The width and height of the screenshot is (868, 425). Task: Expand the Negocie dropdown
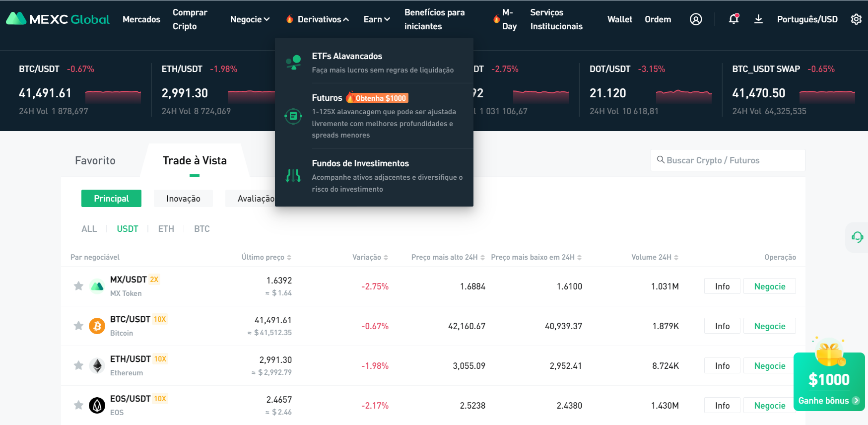tap(250, 19)
